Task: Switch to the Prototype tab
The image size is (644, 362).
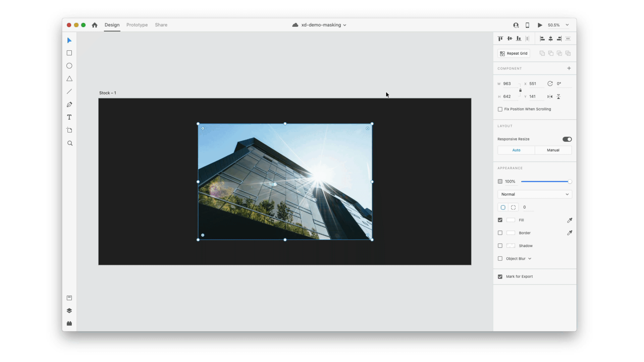Action: pos(137,25)
